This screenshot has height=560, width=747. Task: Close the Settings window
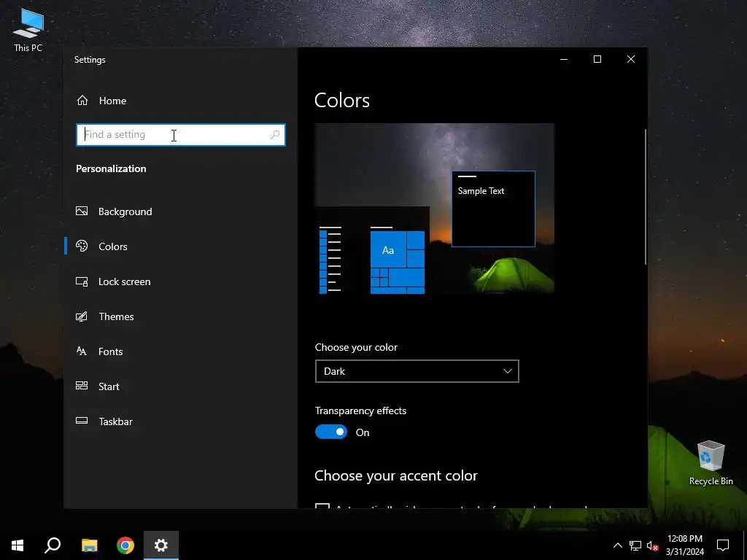tap(631, 59)
